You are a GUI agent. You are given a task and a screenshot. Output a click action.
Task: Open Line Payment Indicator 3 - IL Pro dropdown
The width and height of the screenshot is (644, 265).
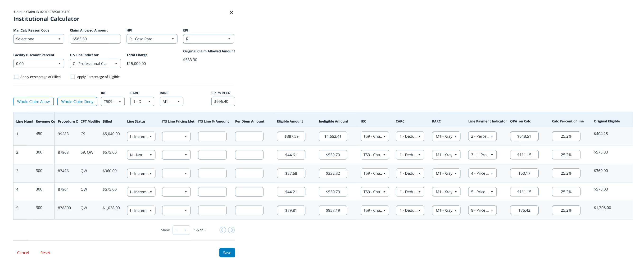pos(482,155)
